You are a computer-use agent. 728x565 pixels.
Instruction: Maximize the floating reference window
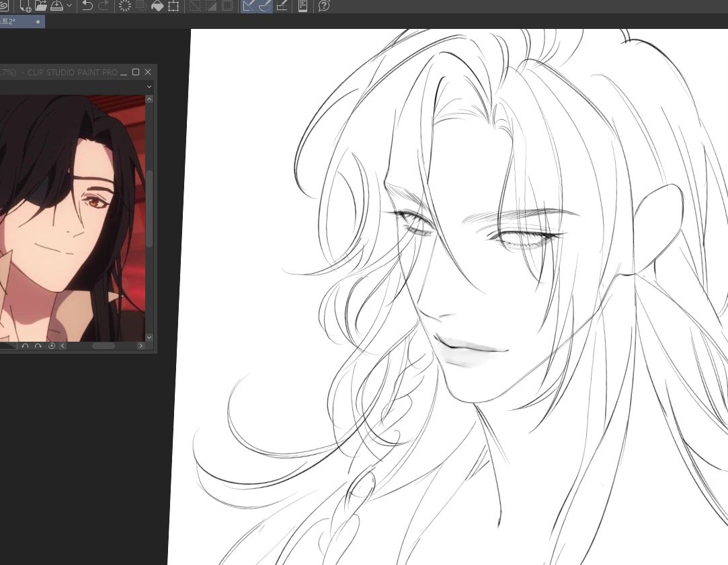(136, 72)
